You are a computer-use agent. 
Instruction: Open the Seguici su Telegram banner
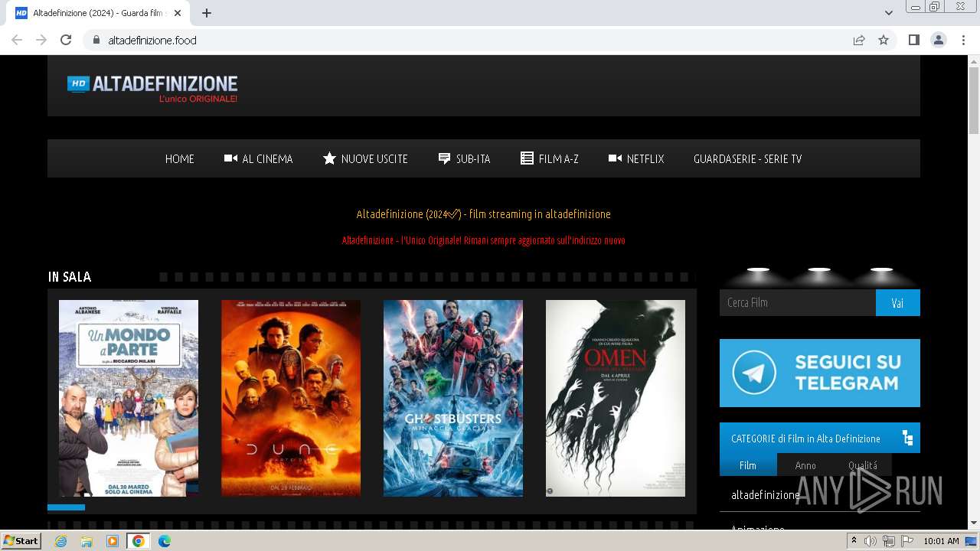pos(819,373)
